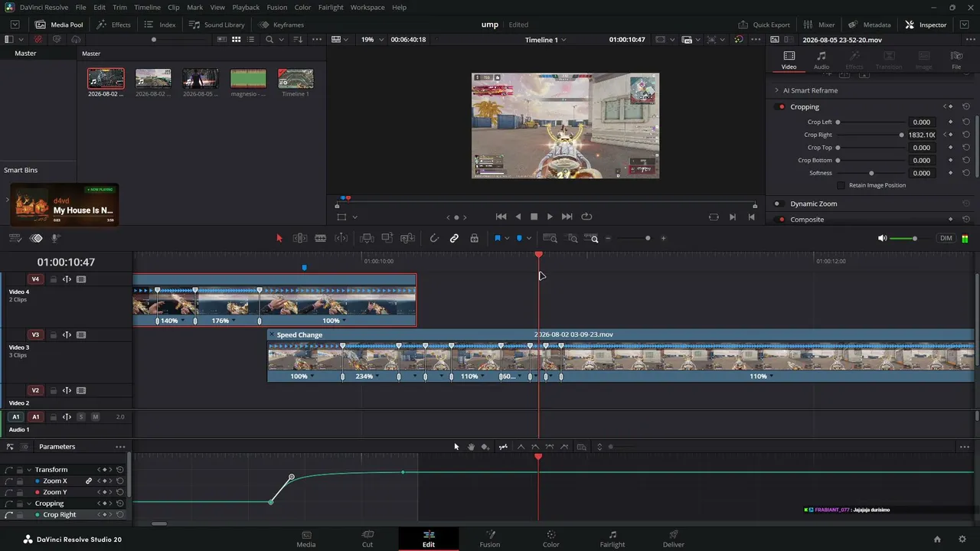Mute the Audio 1 track
The width and height of the screenshot is (980, 551).
click(x=95, y=417)
